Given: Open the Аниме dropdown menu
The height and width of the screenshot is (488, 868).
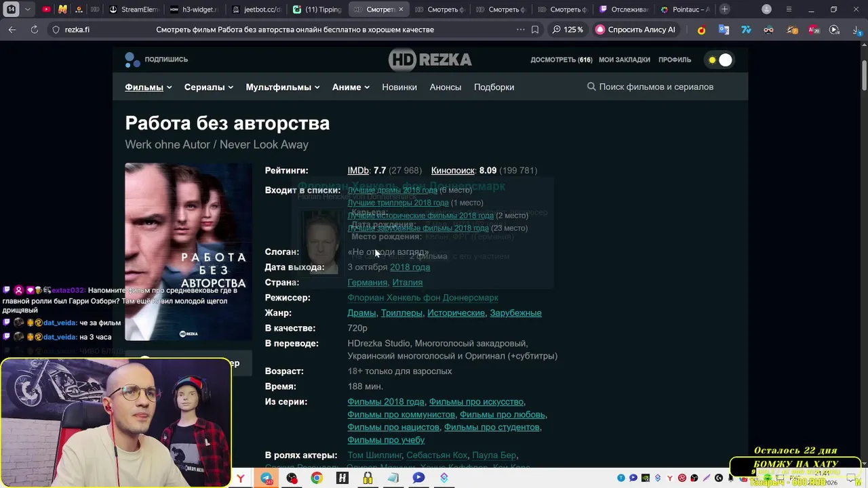Looking at the screenshot, I should pyautogui.click(x=351, y=87).
